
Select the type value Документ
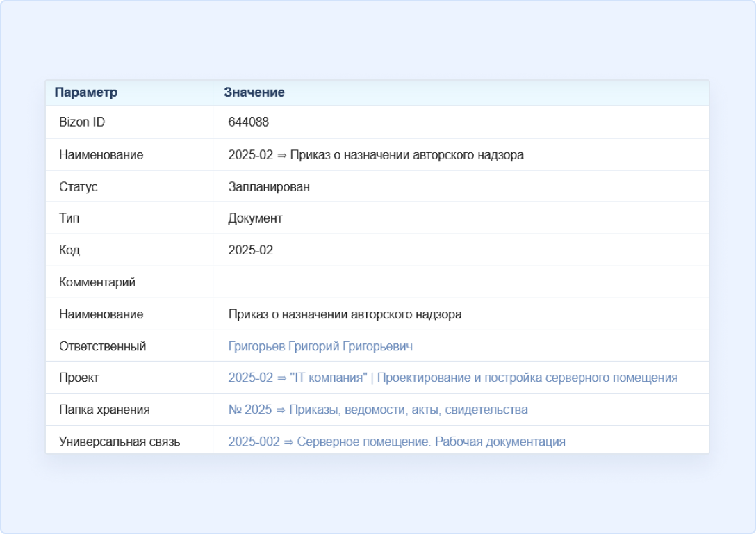[255, 218]
